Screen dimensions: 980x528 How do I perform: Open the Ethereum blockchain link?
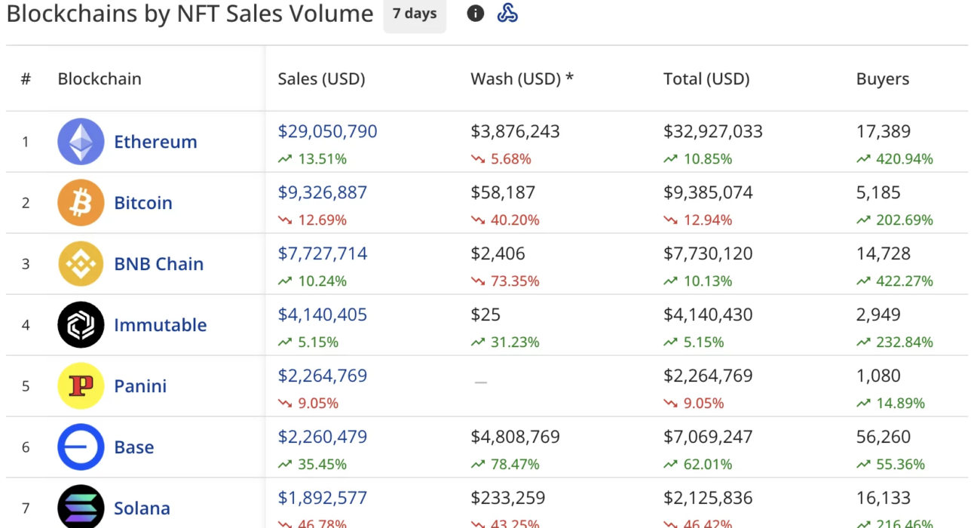(x=155, y=142)
